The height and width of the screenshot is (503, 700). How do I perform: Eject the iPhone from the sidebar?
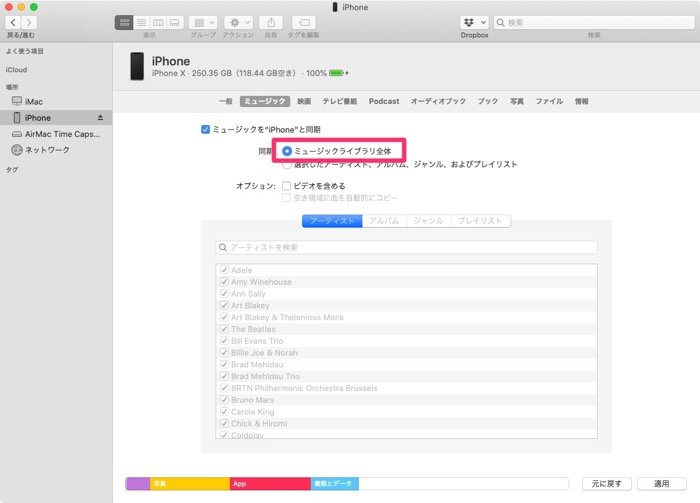coord(100,118)
